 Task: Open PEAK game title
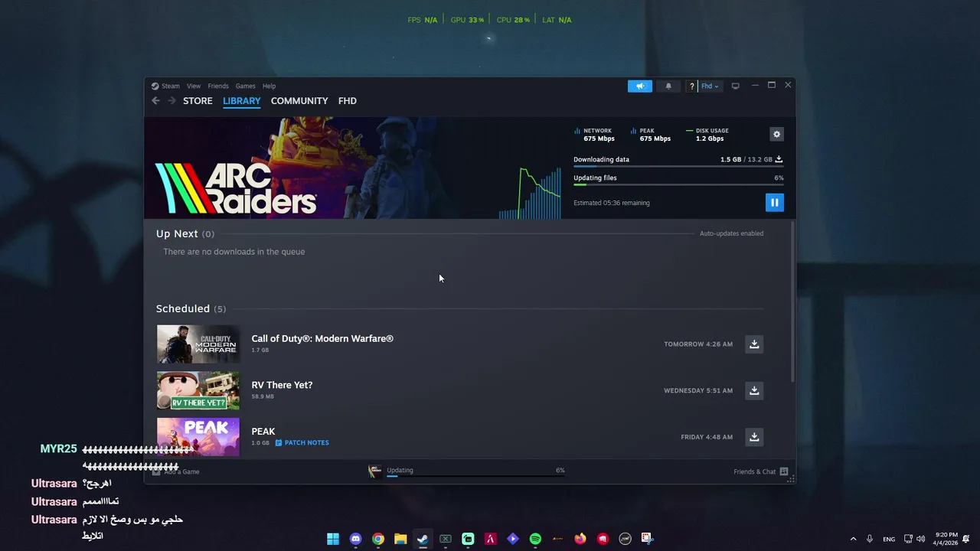point(263,432)
